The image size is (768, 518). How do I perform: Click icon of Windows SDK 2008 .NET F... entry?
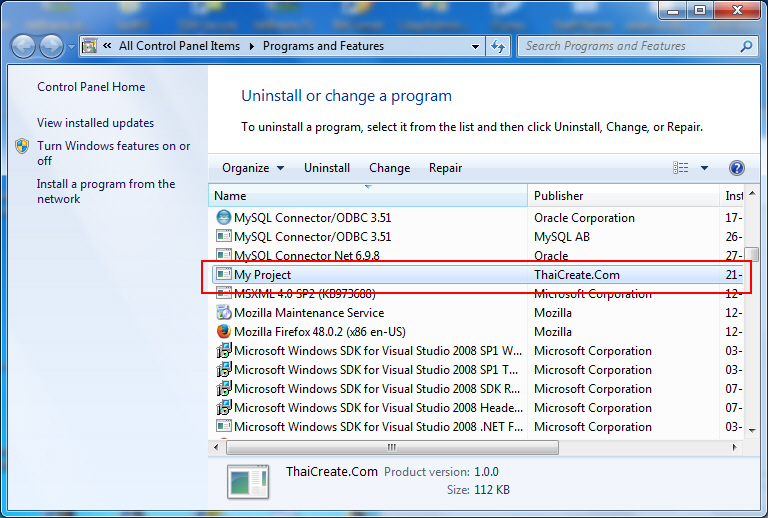coord(224,426)
